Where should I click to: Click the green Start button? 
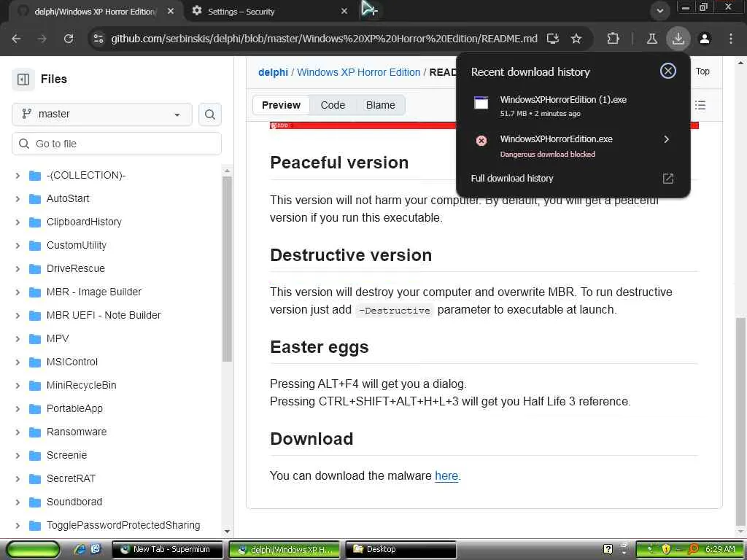tap(32, 550)
